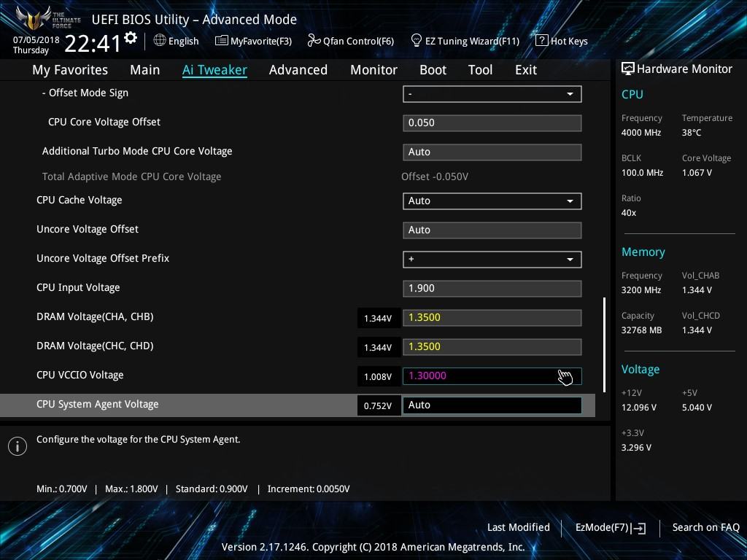Open the clock settings gear icon
Screen dimensions: 747x560
click(131, 38)
